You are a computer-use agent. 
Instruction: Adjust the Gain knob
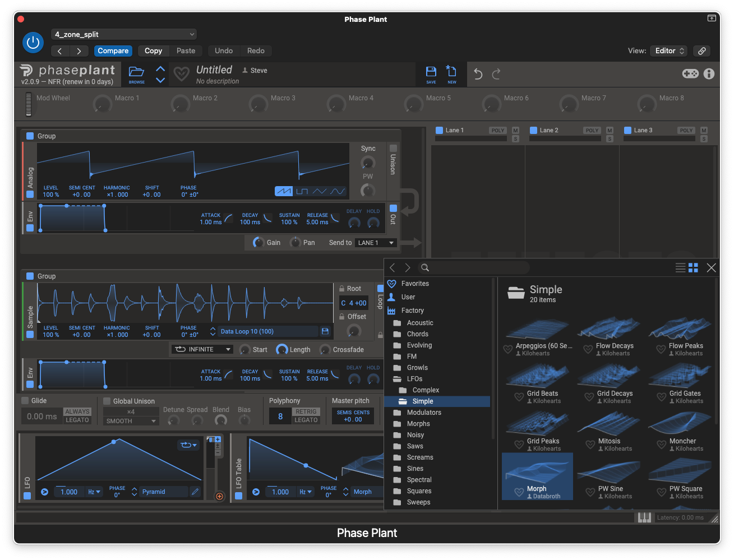tap(258, 243)
